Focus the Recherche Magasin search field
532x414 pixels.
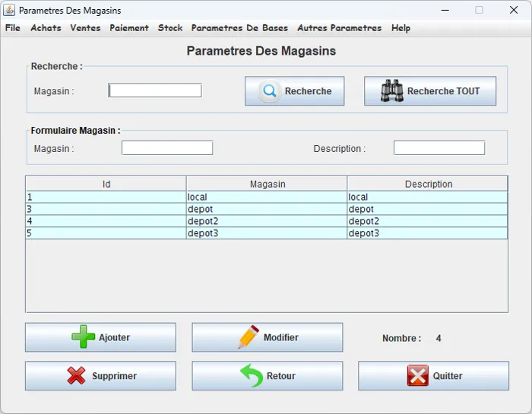pyautogui.click(x=155, y=90)
